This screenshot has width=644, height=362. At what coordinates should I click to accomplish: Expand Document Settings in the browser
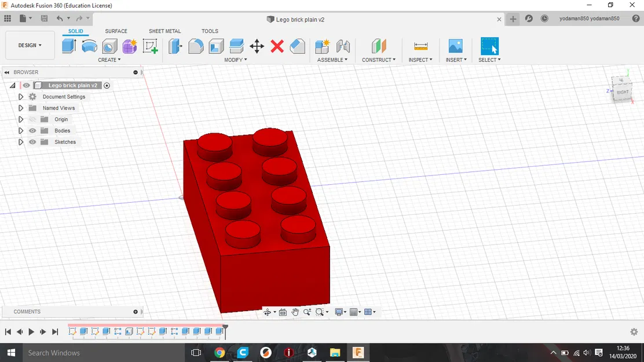point(20,96)
